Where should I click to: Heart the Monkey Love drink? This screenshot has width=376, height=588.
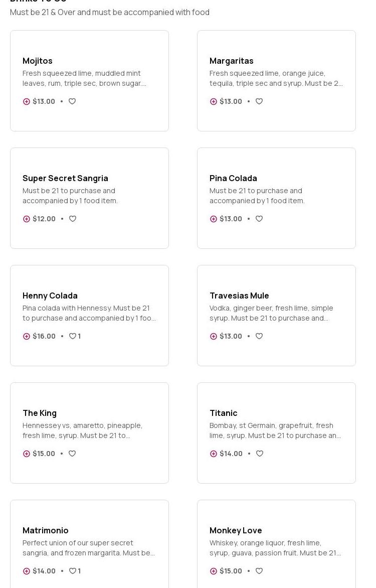[259, 571]
